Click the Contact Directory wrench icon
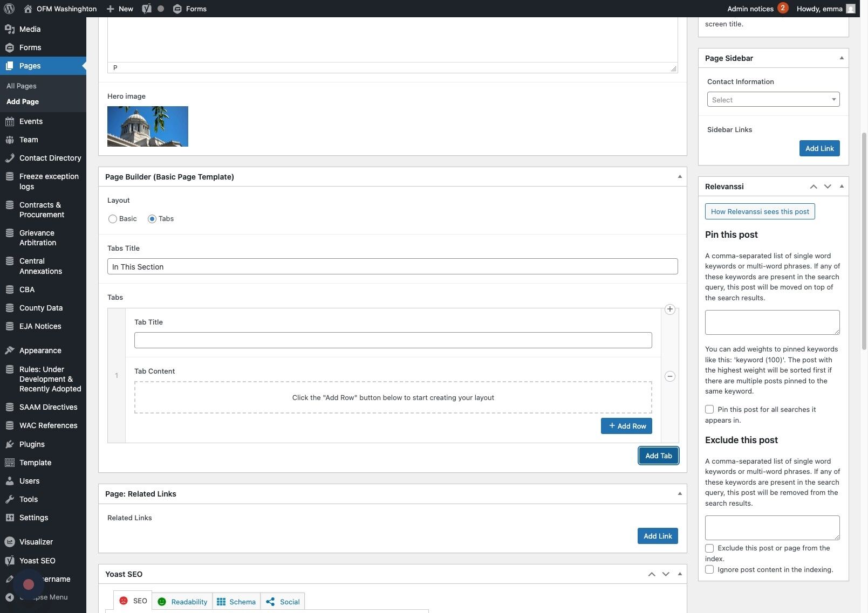Image resolution: width=868 pixels, height=613 pixels. [10, 158]
